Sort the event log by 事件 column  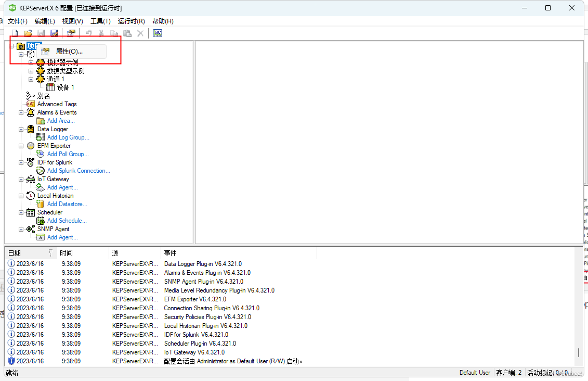point(239,253)
